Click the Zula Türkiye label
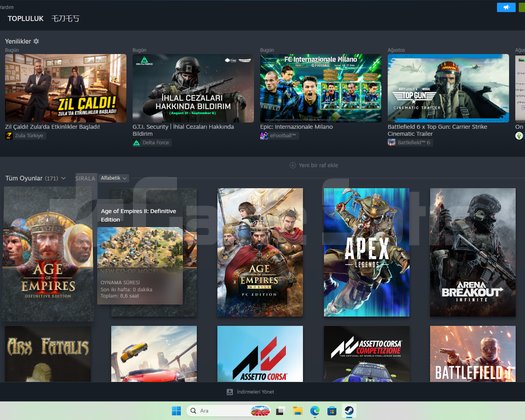525x420 pixels. tap(29, 136)
